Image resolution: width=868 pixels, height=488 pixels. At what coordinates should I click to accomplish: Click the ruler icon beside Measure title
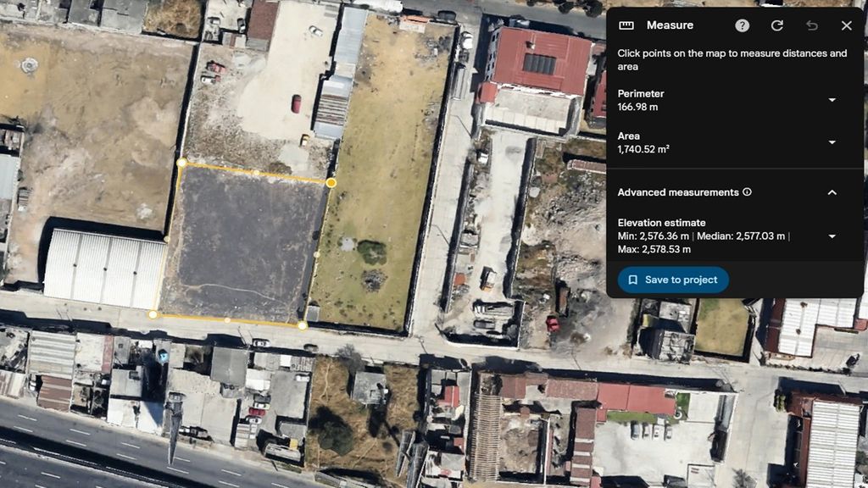pyautogui.click(x=626, y=25)
